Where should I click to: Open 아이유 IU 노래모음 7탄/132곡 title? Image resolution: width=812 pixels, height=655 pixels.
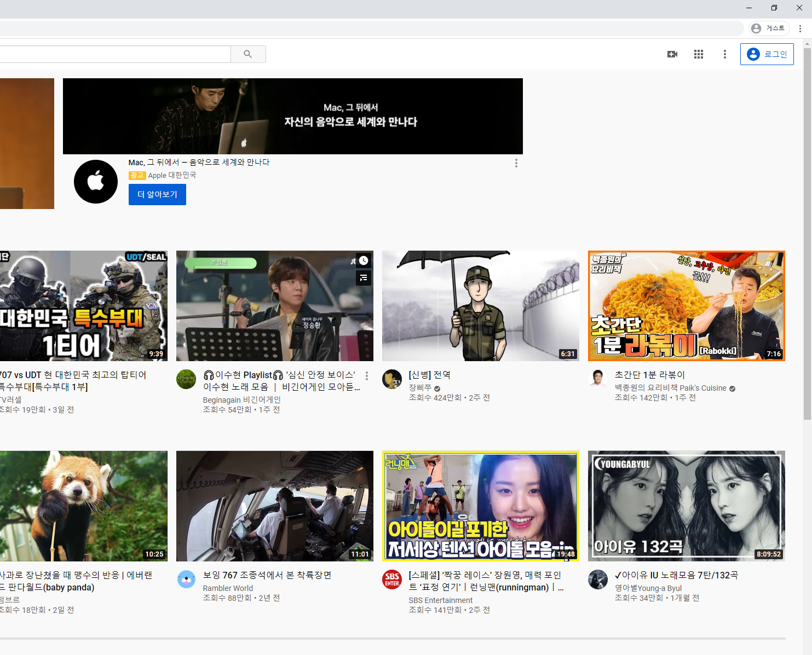[x=677, y=575]
